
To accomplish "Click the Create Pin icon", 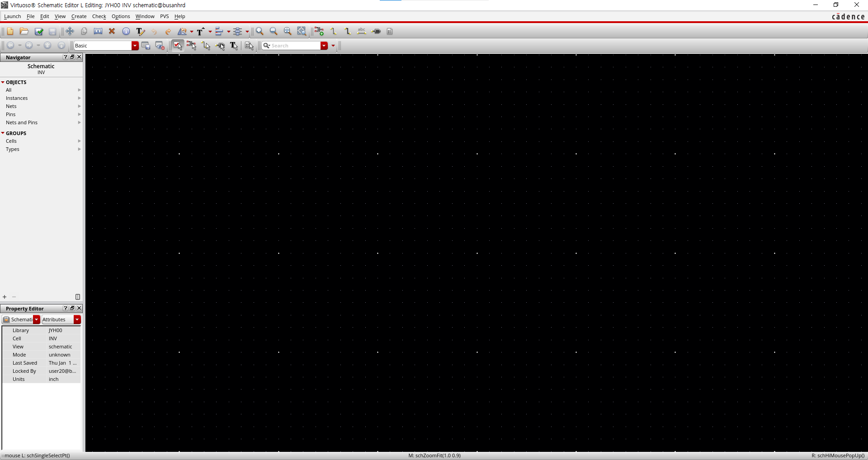I will (x=376, y=31).
